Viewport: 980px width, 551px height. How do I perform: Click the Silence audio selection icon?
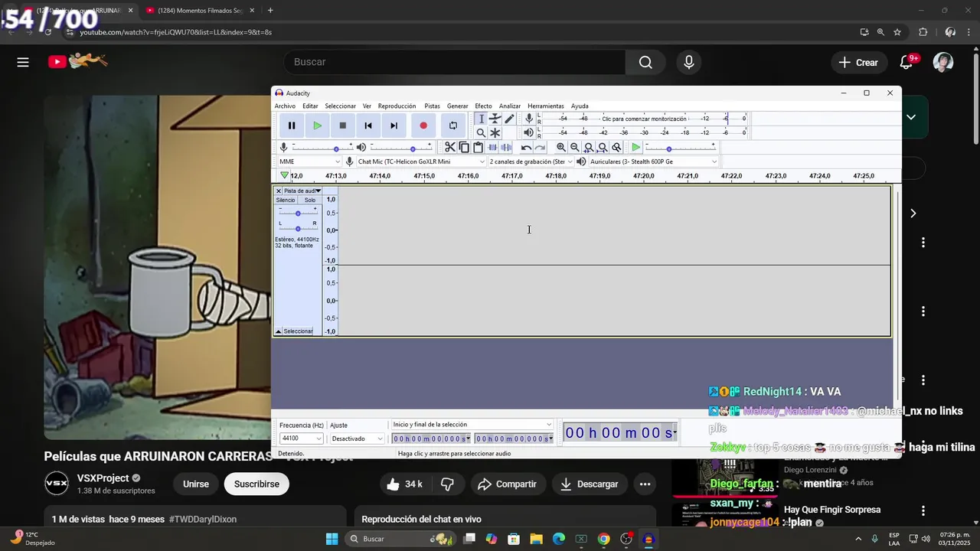(x=506, y=147)
